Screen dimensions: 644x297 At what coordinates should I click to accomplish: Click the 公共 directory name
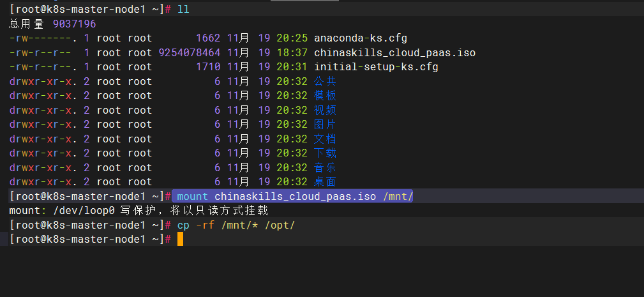(325, 82)
